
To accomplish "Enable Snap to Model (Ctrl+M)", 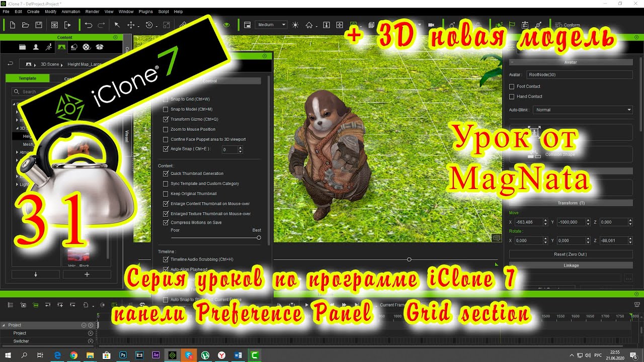I will coord(166,109).
